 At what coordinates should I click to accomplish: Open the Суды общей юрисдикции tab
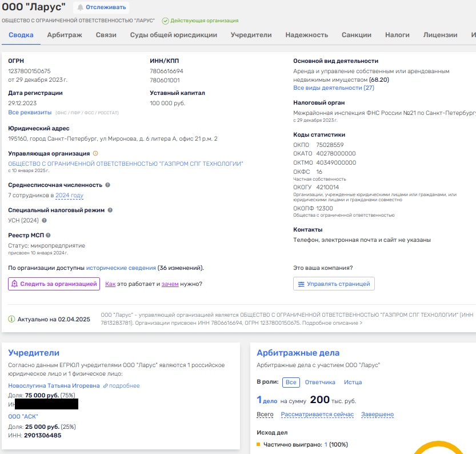[x=174, y=35]
